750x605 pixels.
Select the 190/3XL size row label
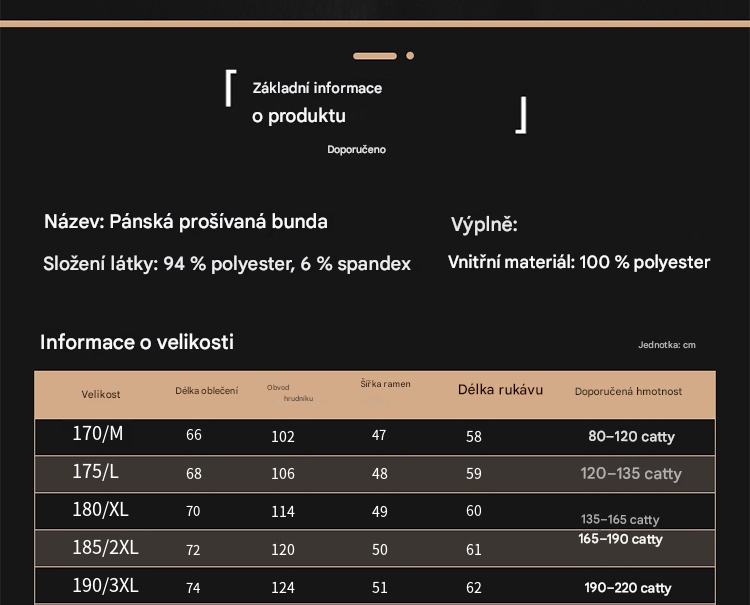pos(105,586)
